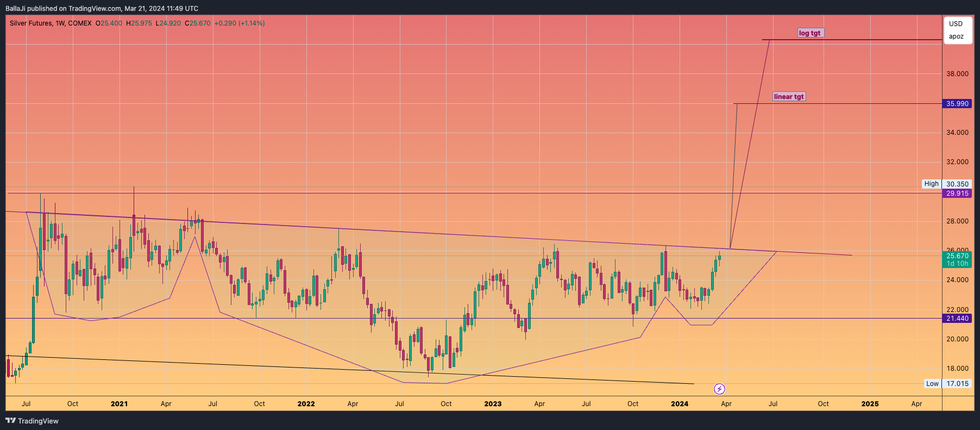
Task: Select the 35.990 price label
Action: click(x=957, y=104)
